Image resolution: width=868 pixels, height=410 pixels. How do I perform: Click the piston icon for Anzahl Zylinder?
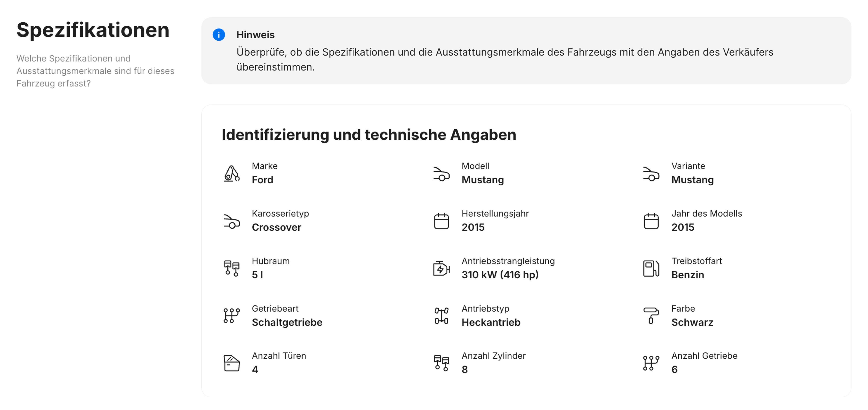[x=441, y=363]
